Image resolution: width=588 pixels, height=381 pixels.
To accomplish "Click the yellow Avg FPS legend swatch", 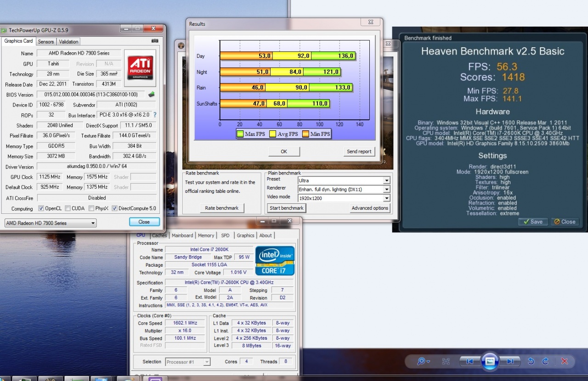I will (x=272, y=134).
